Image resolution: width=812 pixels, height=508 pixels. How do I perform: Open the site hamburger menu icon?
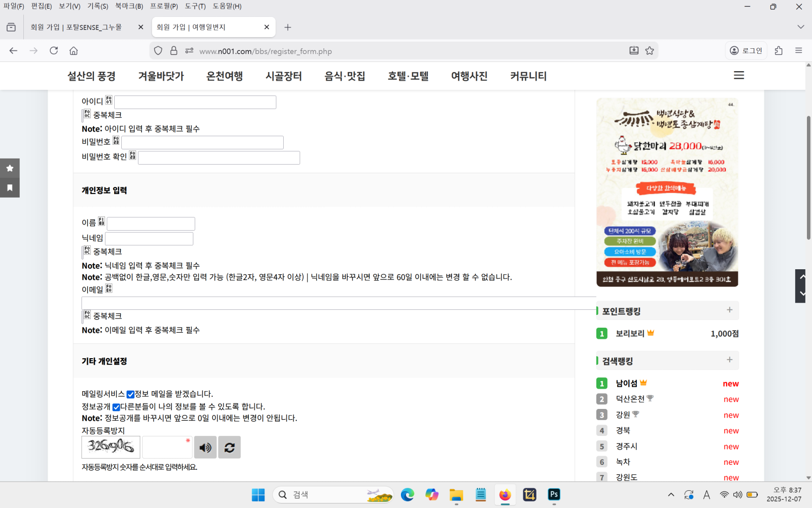[739, 75]
